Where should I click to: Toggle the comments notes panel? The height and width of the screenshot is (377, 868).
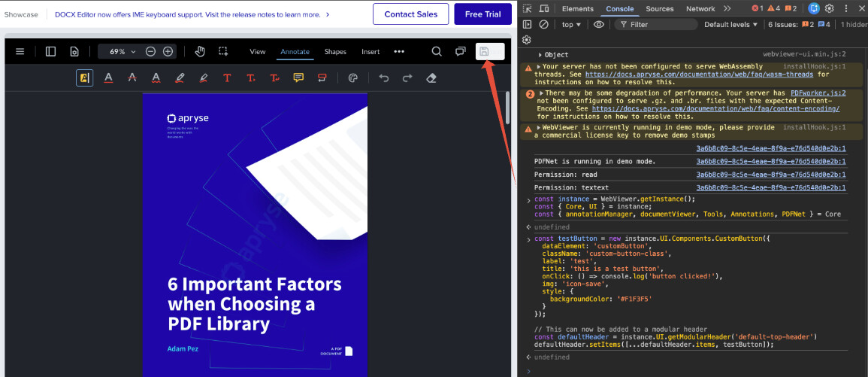click(460, 51)
